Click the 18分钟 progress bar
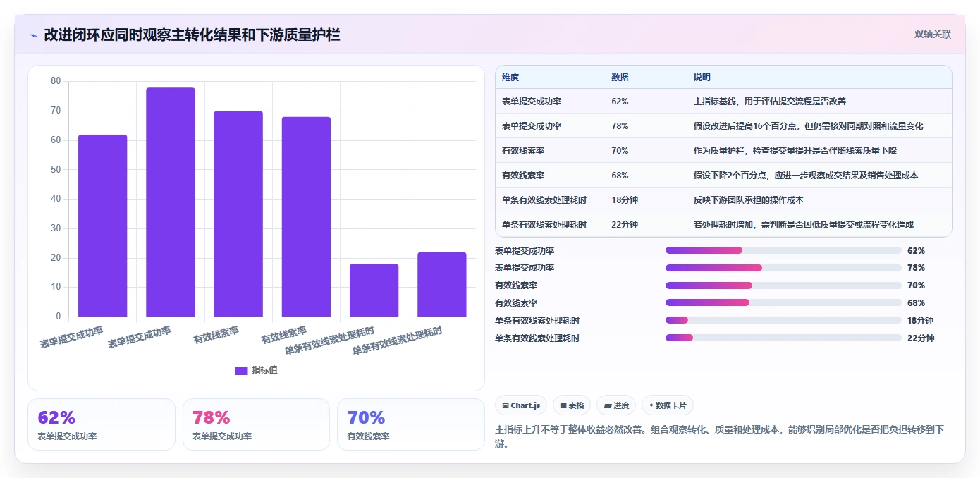The image size is (980, 478). pyautogui.click(x=783, y=321)
